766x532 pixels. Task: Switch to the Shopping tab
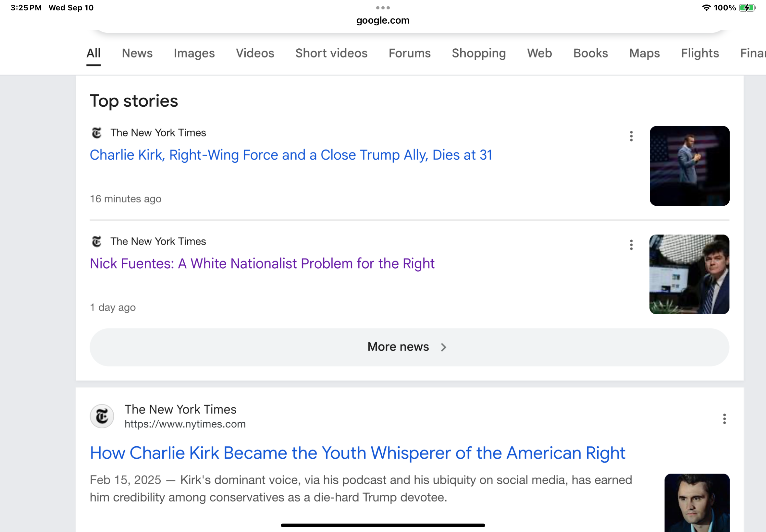tap(478, 53)
